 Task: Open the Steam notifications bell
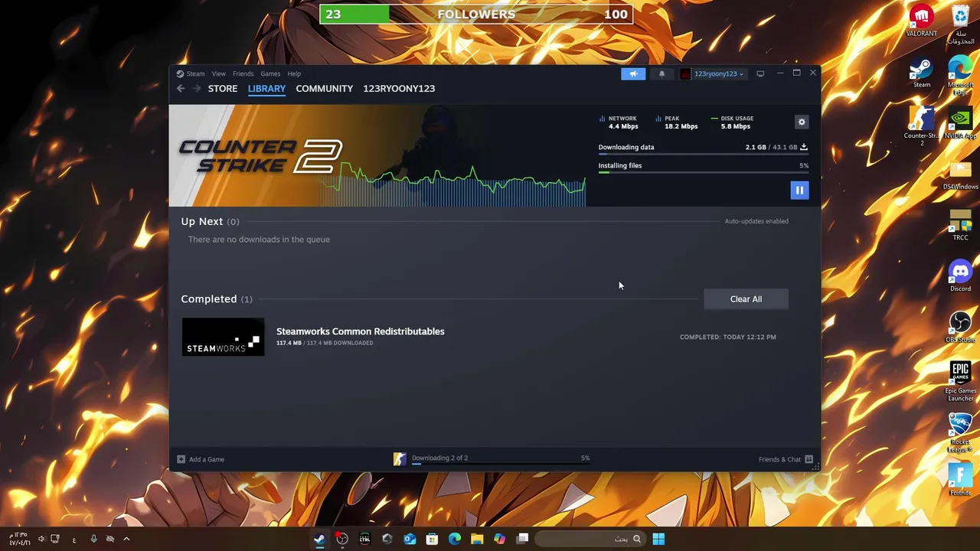point(661,73)
